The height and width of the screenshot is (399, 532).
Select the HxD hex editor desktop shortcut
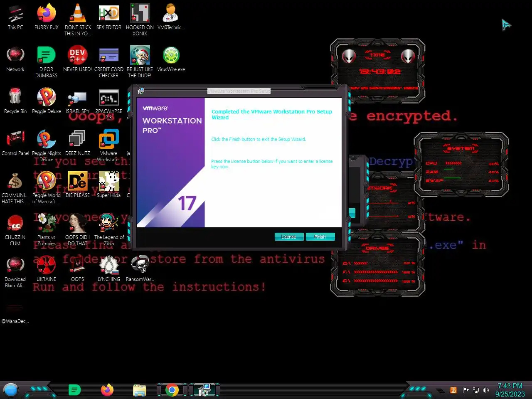tap(109, 17)
